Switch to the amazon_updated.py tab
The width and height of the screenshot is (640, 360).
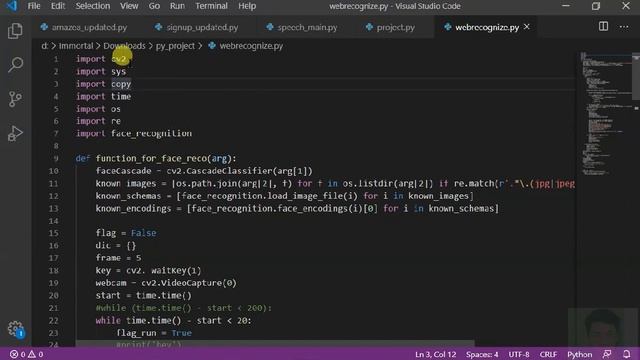[x=89, y=27]
